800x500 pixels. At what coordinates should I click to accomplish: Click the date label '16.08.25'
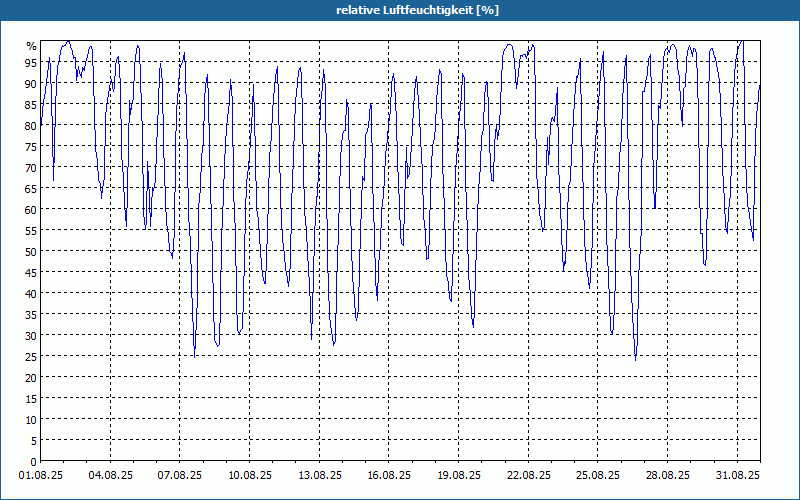[x=389, y=476]
